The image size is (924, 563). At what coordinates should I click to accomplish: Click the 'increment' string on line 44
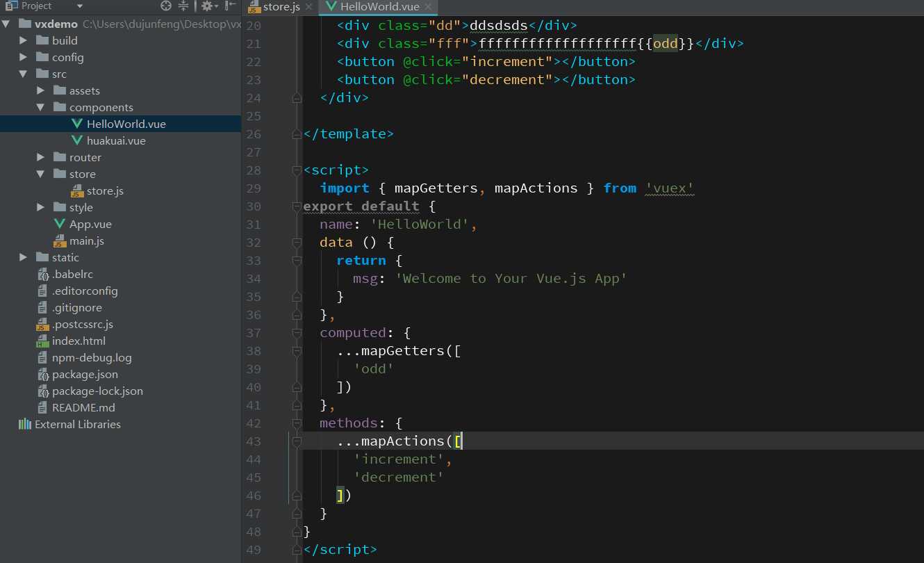[x=399, y=459]
